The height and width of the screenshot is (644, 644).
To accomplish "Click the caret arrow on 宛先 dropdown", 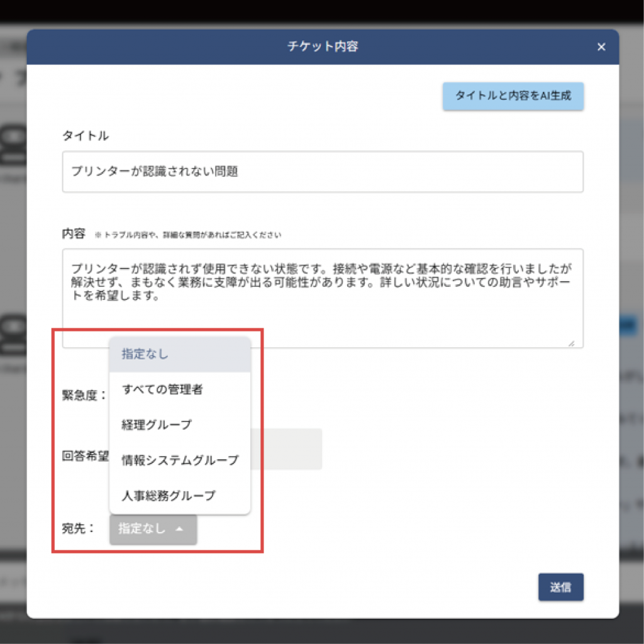I will 179,530.
